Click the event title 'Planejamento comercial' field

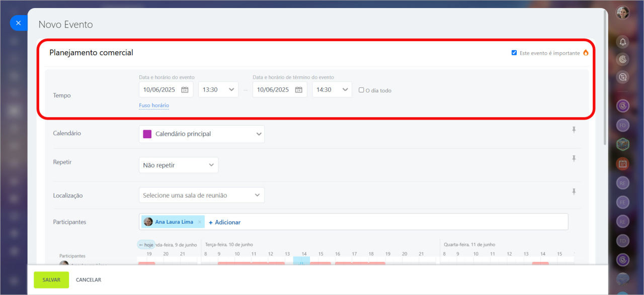(91, 53)
